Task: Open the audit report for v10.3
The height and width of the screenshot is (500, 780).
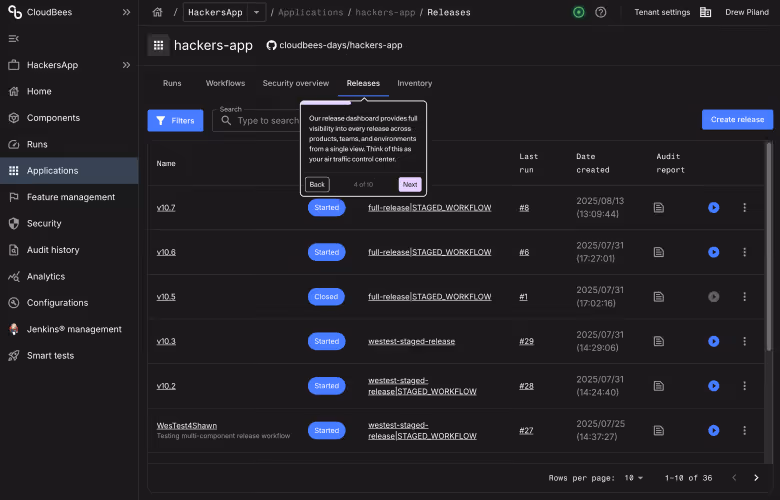Action: click(x=659, y=341)
